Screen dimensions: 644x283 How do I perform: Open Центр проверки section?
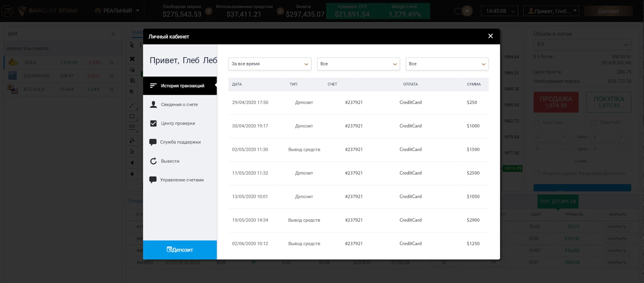click(178, 123)
